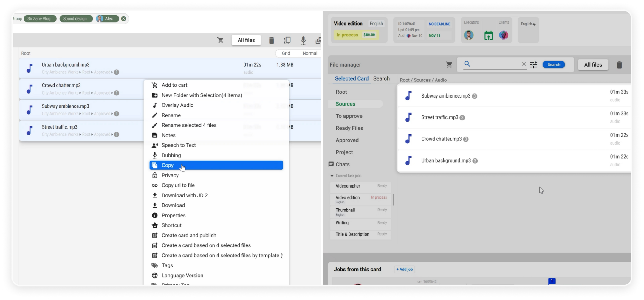Click the shopping cart icon in left toolbar
The height and width of the screenshot is (300, 644).
pyautogui.click(x=220, y=40)
